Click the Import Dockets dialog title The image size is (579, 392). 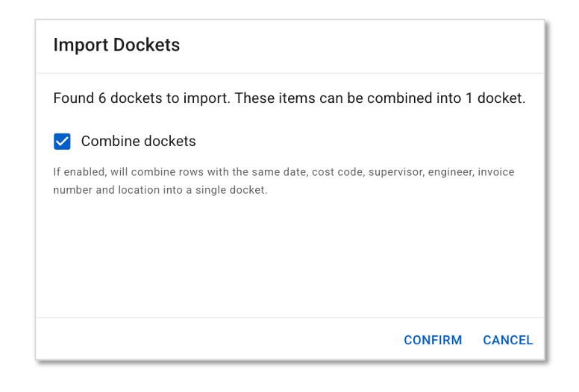pyautogui.click(x=116, y=45)
